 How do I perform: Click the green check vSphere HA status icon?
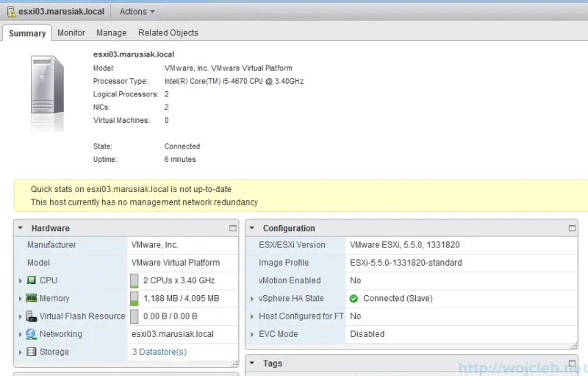(354, 298)
